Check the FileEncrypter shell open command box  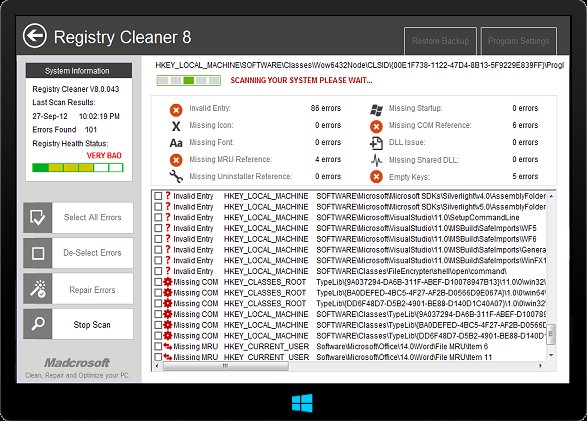(158, 271)
